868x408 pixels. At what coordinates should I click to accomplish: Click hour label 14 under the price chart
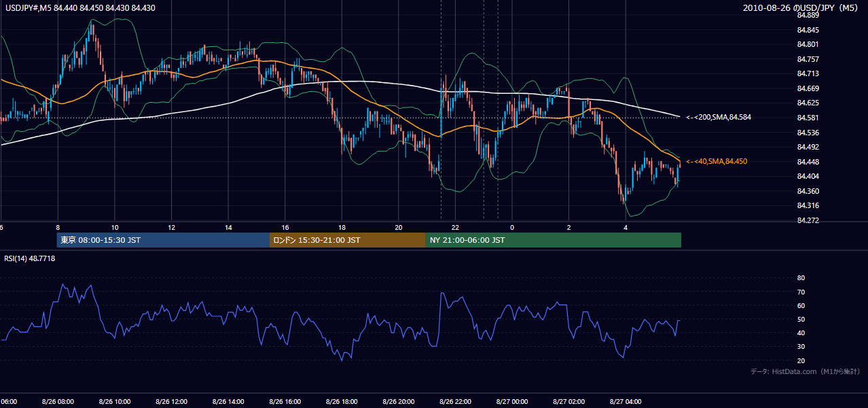tap(228, 227)
